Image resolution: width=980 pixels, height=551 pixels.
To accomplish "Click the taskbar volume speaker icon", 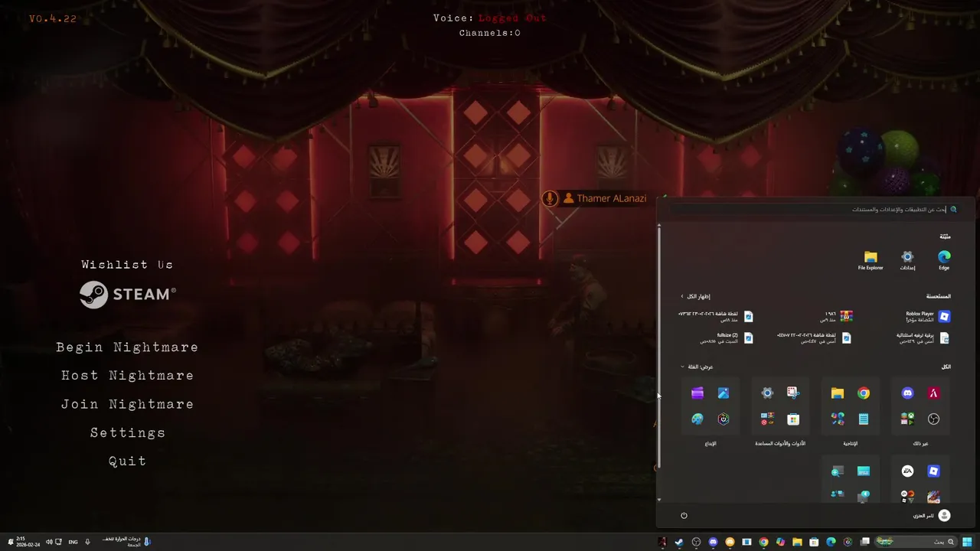I will (49, 542).
